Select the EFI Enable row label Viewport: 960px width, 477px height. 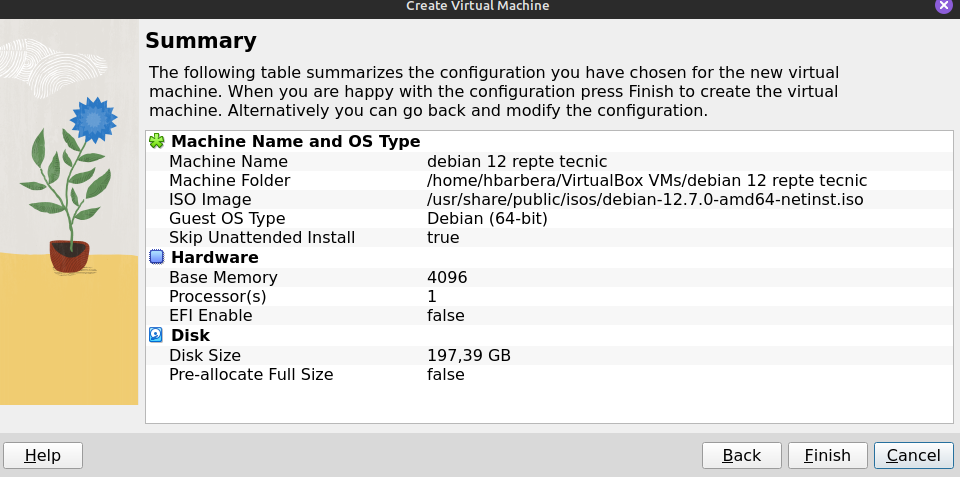click(211, 315)
